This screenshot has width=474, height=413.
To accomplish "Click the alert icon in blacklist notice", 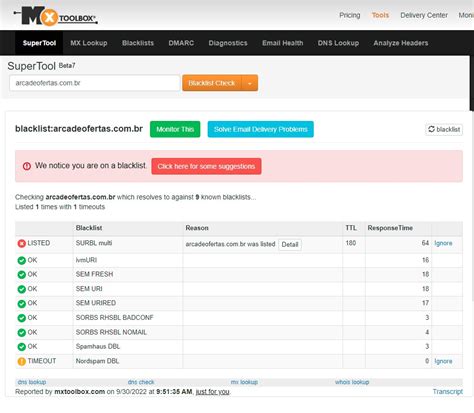I will coord(27,166).
